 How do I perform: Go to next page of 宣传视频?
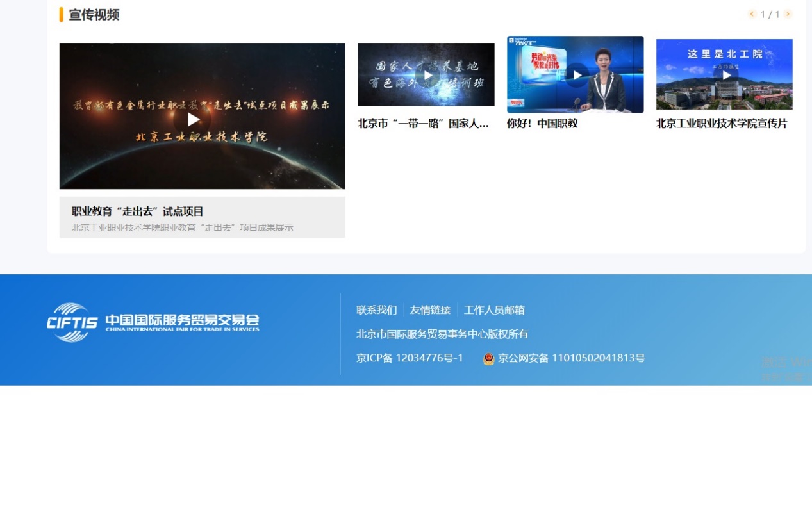pyautogui.click(x=788, y=14)
